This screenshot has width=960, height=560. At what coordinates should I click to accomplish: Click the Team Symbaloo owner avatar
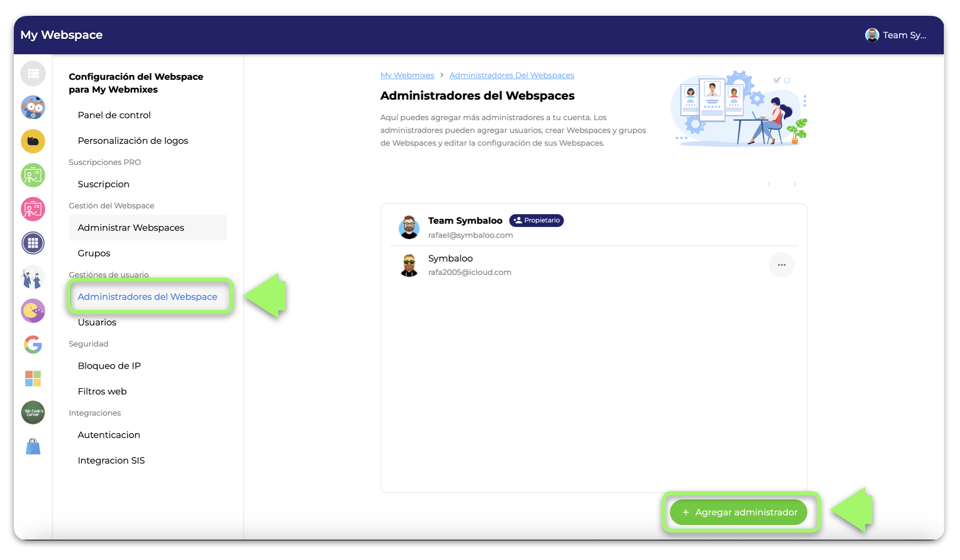tap(409, 227)
